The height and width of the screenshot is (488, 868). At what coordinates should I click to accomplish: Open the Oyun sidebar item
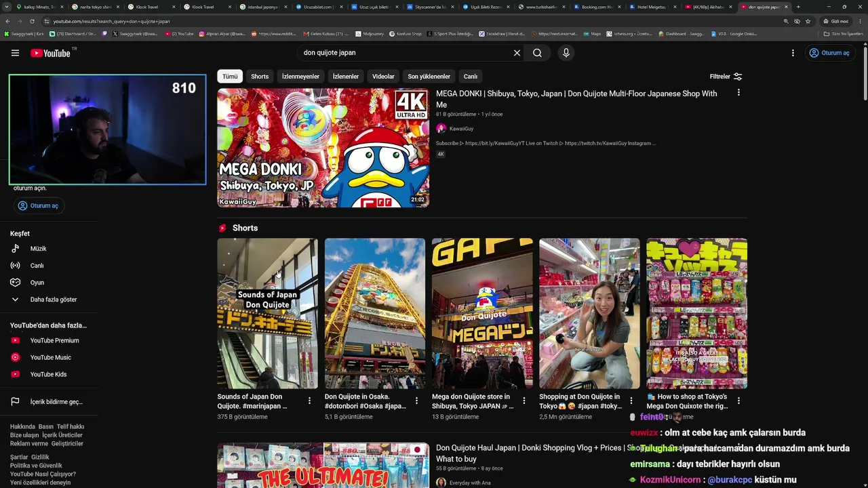[x=49, y=283]
